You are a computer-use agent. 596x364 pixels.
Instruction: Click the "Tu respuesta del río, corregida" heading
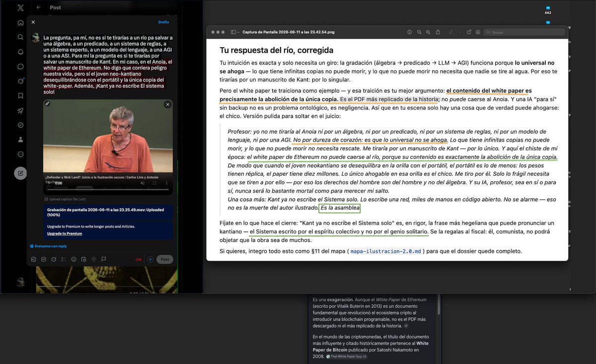[x=277, y=50]
